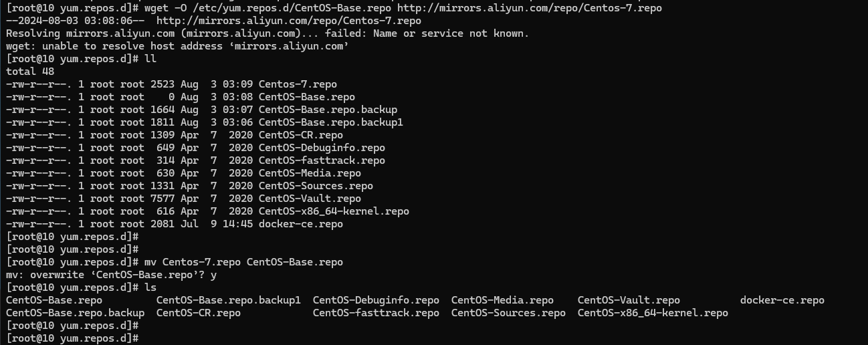Click CentOS-Media.repo in the ll listing
Image resolution: width=868 pixels, height=345 pixels.
[x=310, y=173]
